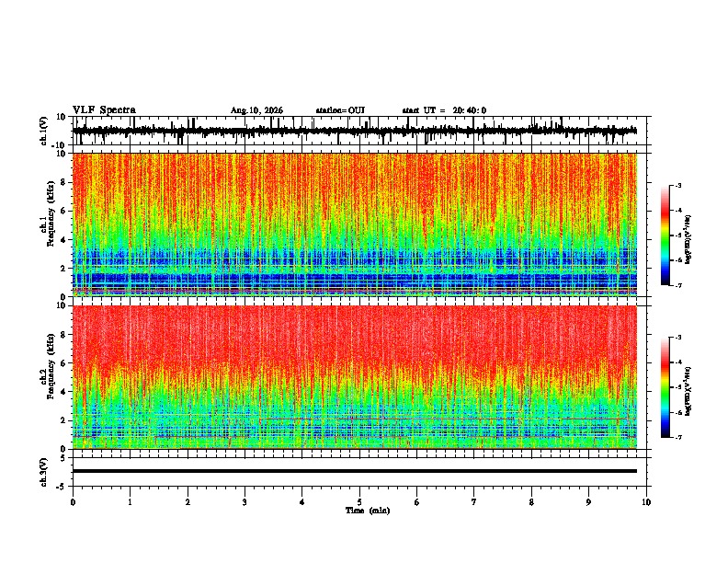Click the time-axis tick label "10"

(x=646, y=502)
